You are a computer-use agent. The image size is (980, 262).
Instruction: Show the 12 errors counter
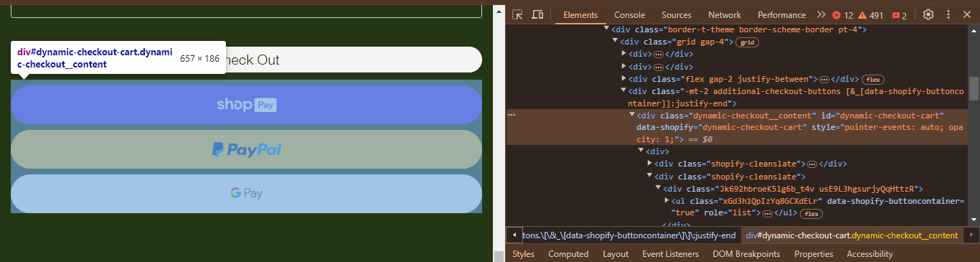coord(843,15)
